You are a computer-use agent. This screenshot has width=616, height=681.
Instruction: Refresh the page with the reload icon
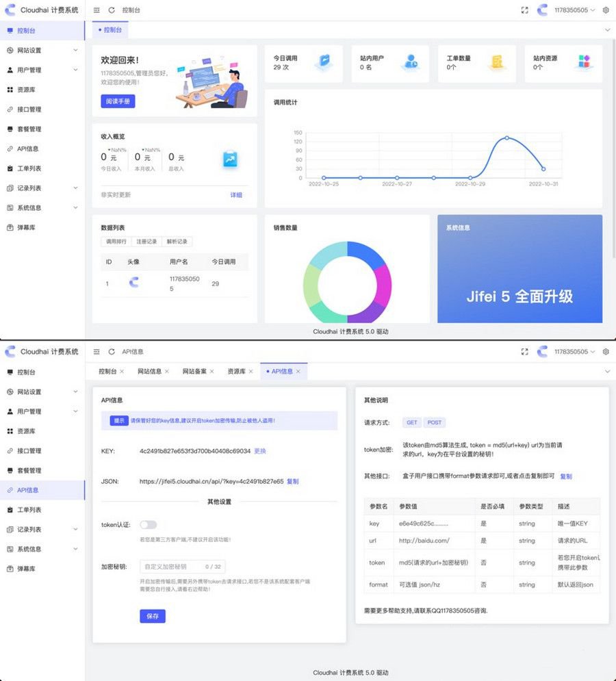pos(112,10)
